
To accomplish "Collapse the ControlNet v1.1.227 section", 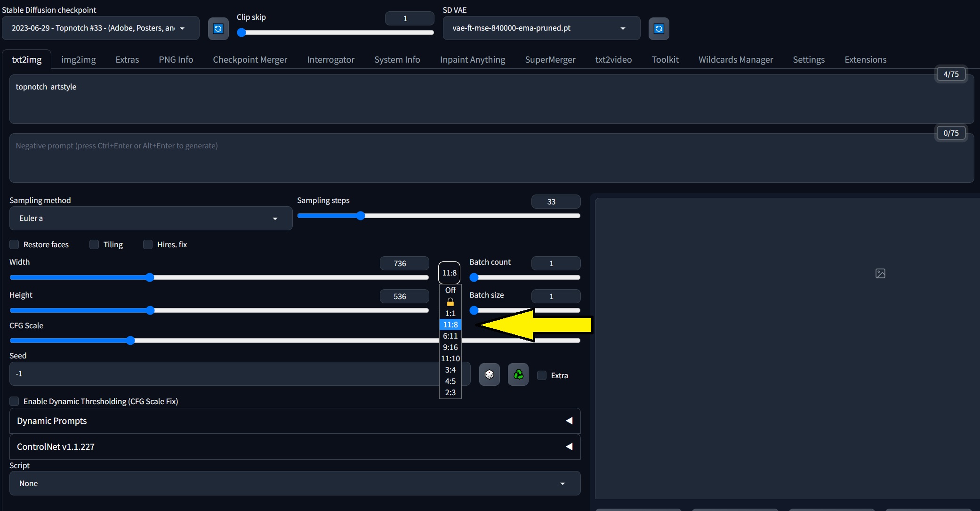I will 569,446.
